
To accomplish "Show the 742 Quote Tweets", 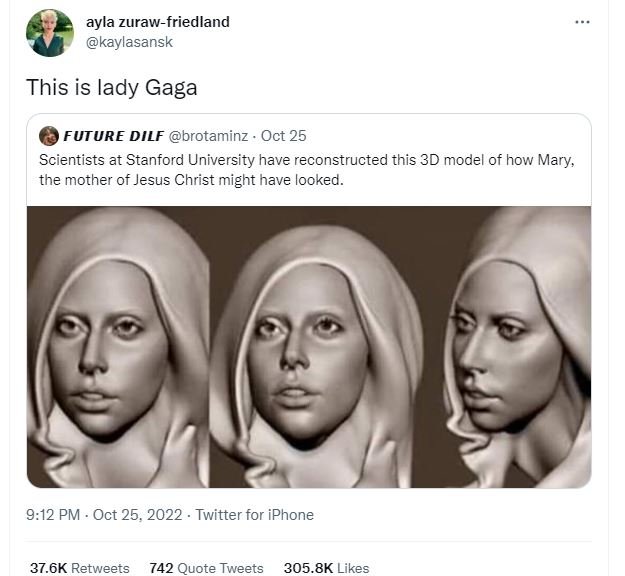I will click(206, 567).
